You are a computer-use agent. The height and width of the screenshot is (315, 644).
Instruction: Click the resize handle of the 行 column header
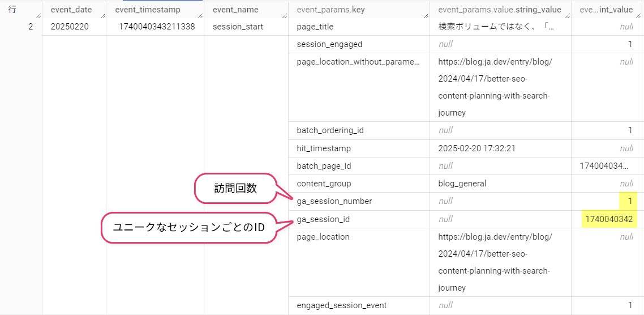point(38,16)
